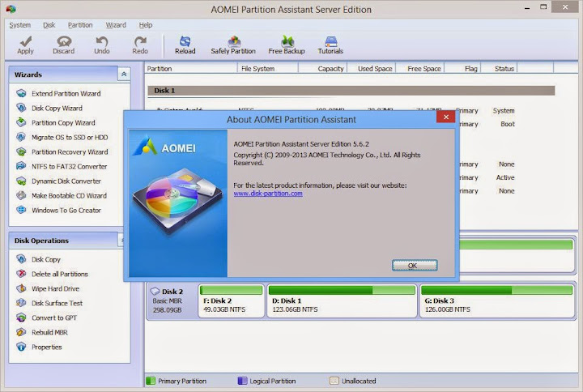
Task: Sort by the Used Space column header
Action: (x=372, y=69)
